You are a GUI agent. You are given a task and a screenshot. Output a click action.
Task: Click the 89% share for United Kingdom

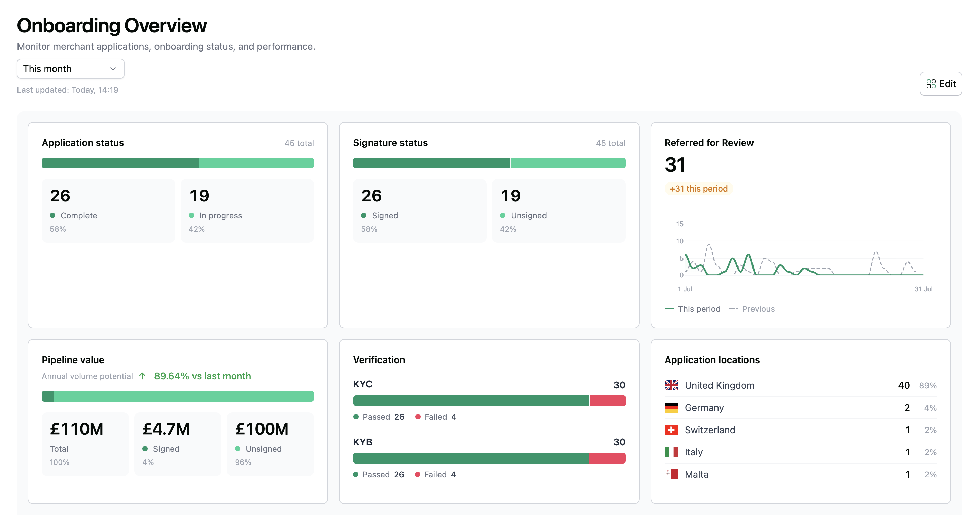(928, 386)
